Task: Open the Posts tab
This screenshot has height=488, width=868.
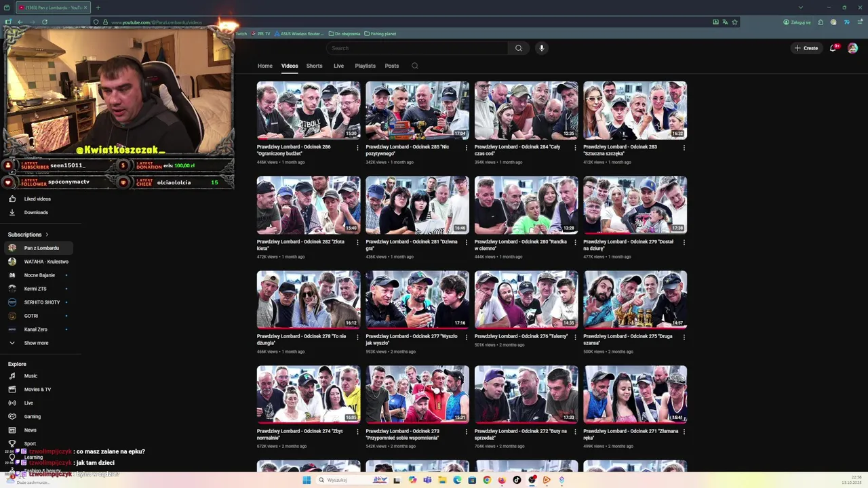Action: tap(392, 66)
